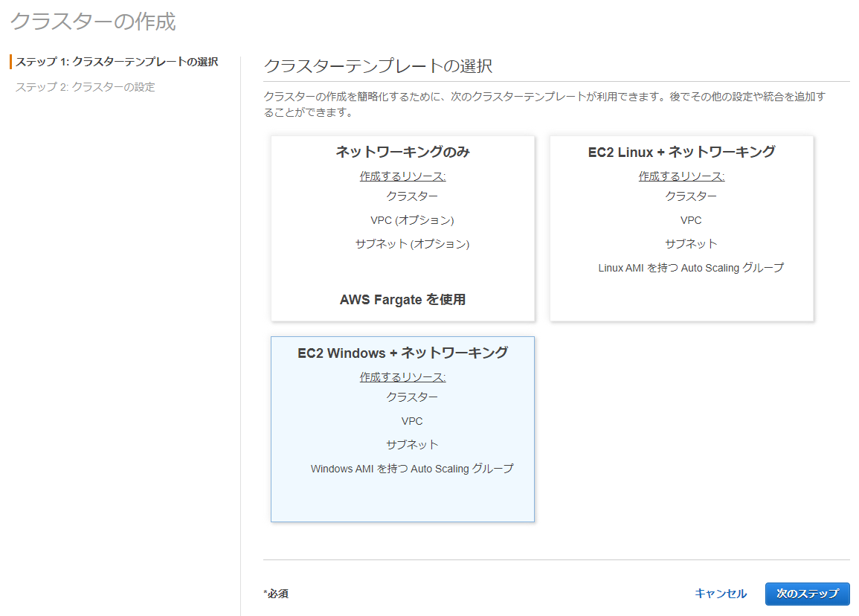The image size is (859, 616).
Task: Select the EC2 Windows + ネットワーキング template card
Action: pyautogui.click(x=402, y=429)
